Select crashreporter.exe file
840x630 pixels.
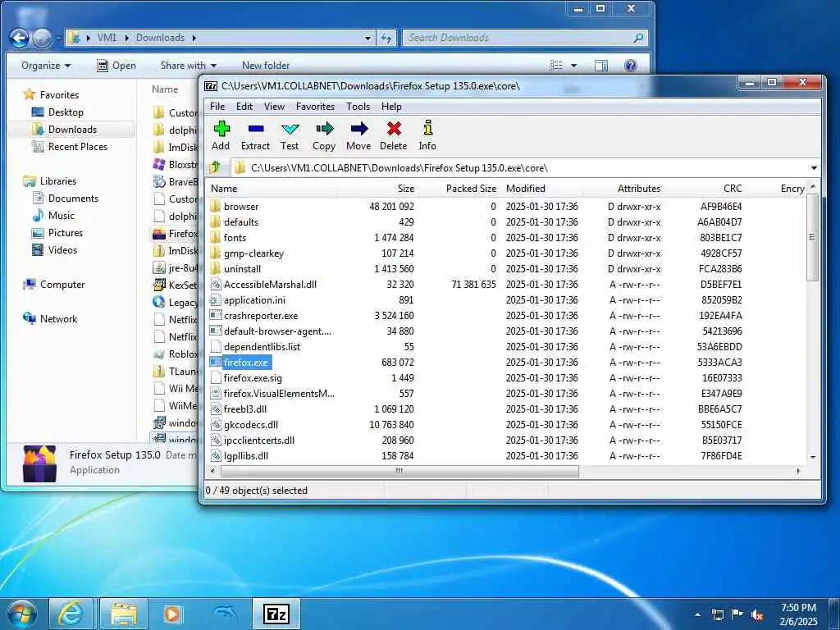click(260, 316)
